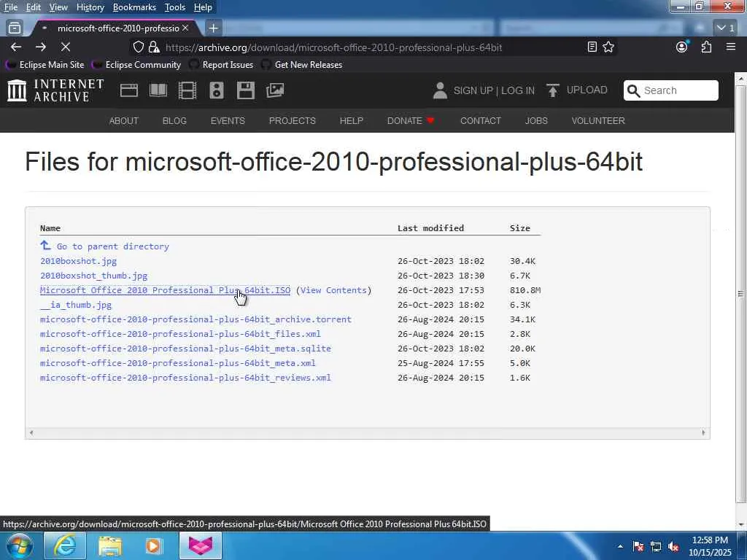The width and height of the screenshot is (747, 560).
Task: Open the account profile icon
Action: coord(682,47)
